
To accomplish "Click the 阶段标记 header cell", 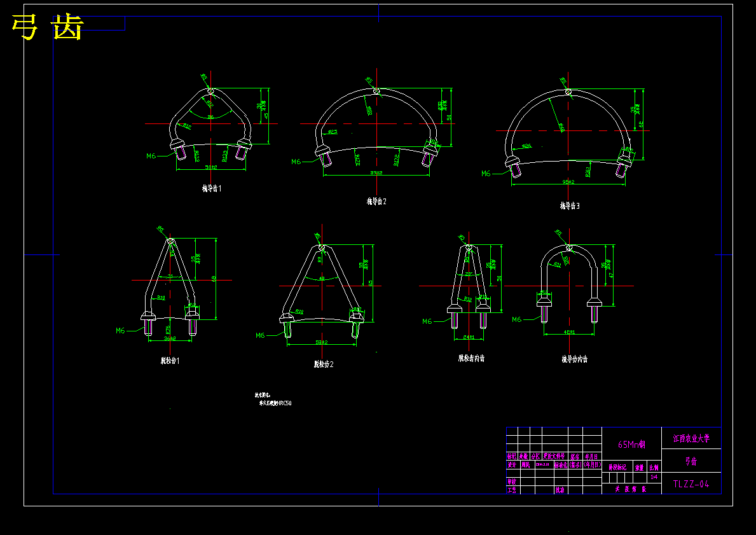I will [617, 467].
